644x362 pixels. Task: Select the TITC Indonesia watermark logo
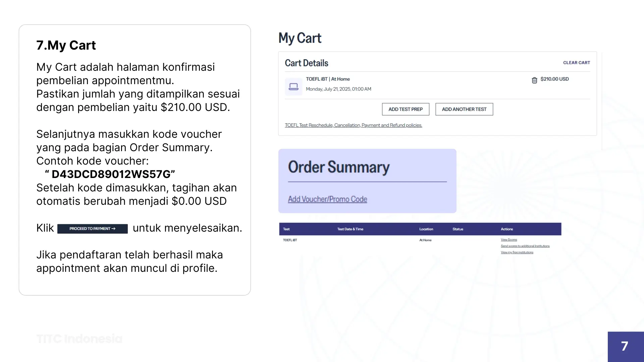coord(79,339)
